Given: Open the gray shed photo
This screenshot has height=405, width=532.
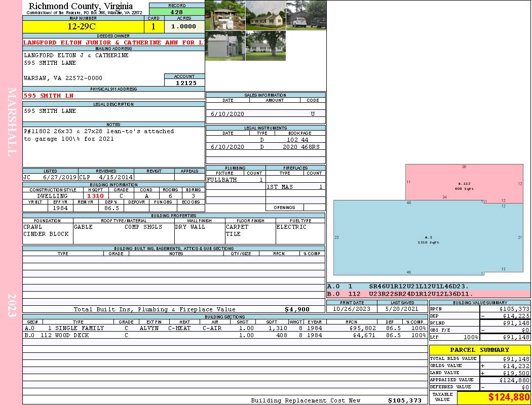Looking at the screenshot, I should [x=225, y=46].
